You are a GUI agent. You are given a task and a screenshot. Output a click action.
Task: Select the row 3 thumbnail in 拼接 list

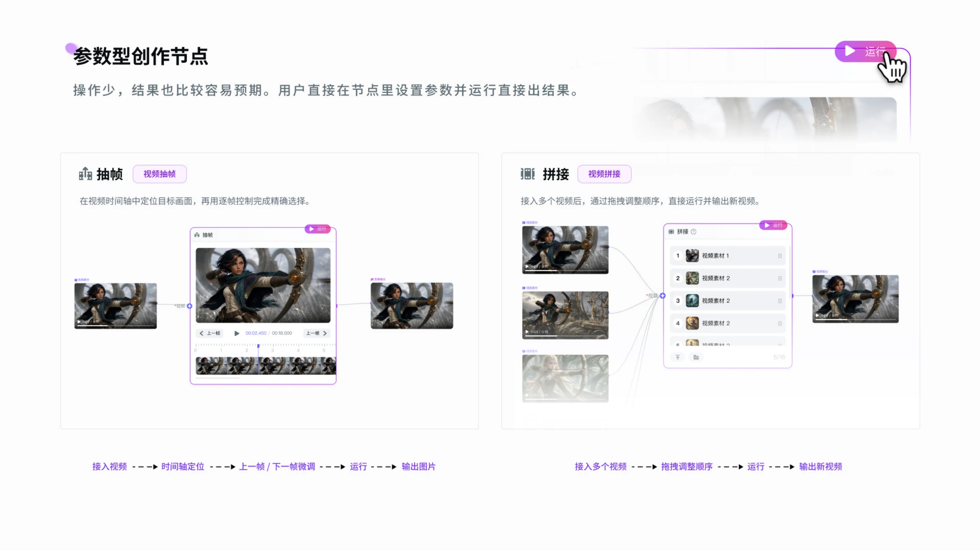coord(692,301)
